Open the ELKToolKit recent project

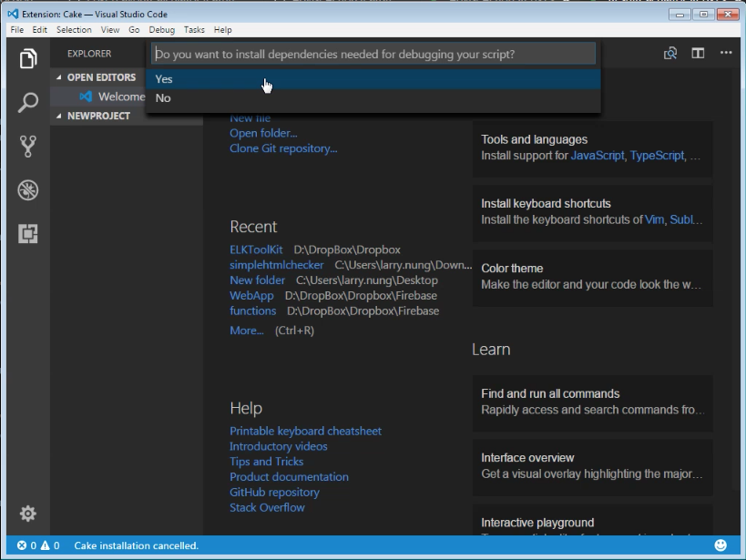[256, 249]
